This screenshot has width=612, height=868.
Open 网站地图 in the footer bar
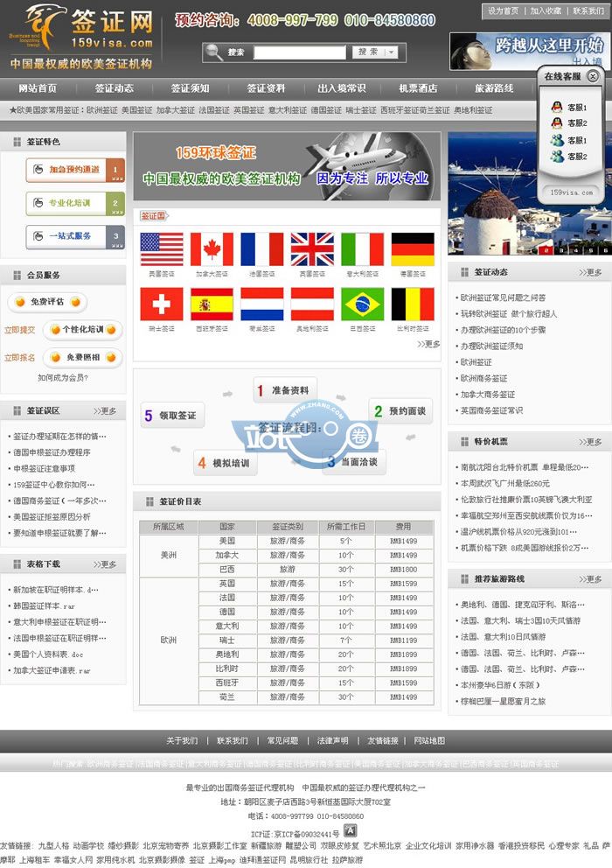point(429,740)
